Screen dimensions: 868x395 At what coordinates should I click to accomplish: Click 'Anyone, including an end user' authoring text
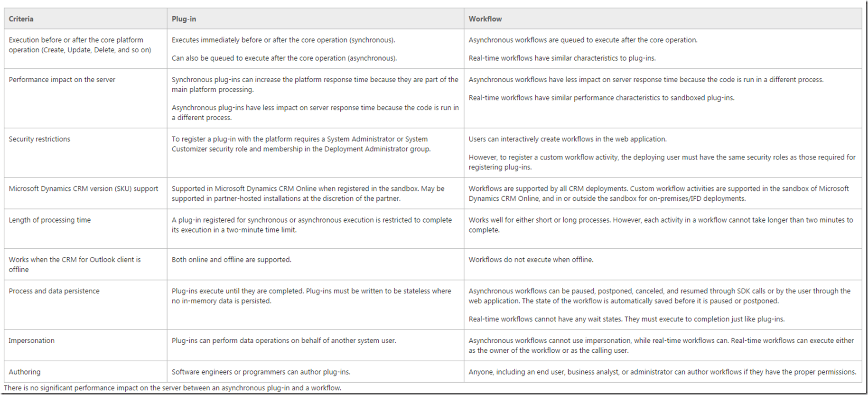(x=663, y=372)
